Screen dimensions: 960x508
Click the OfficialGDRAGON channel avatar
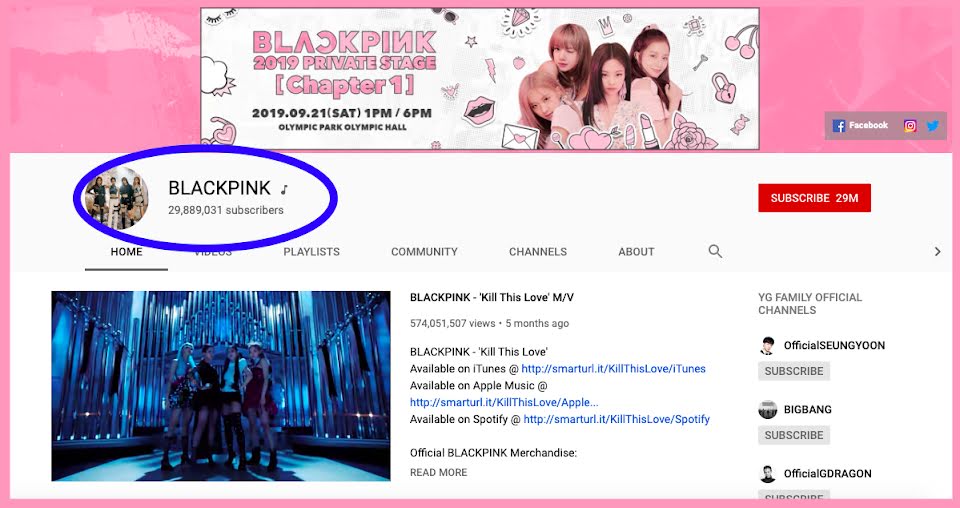pos(768,474)
